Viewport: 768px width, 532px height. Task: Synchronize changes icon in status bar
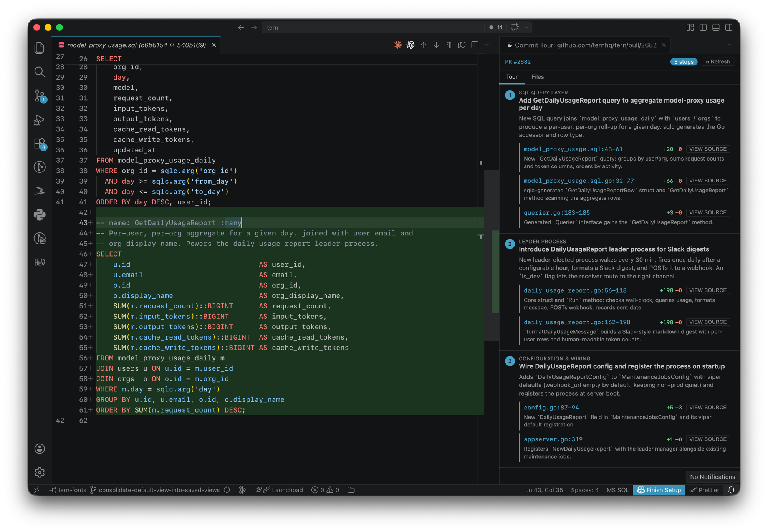click(227, 490)
